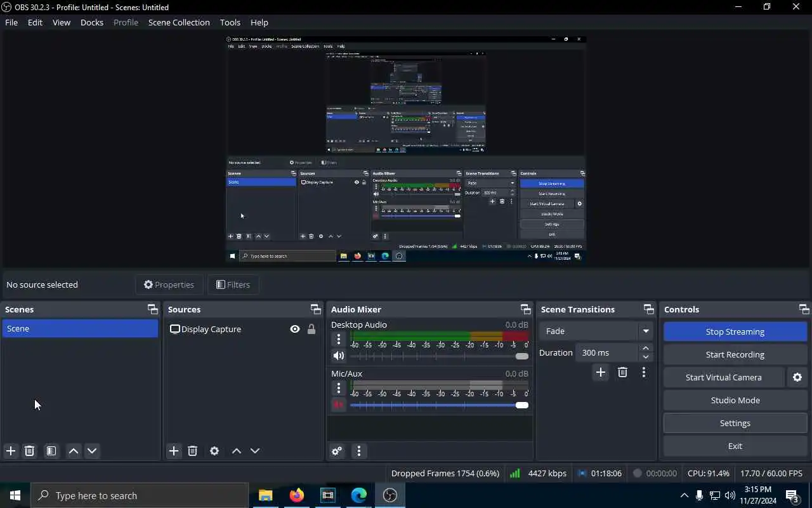Click Start Recording button
812x508 pixels.
[735, 354]
